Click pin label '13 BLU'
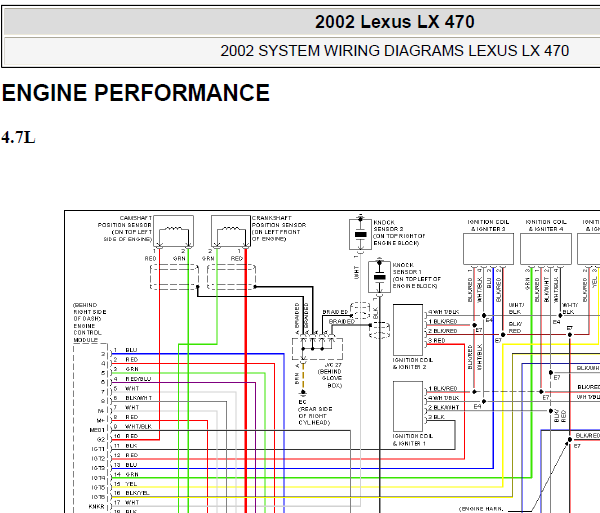The width and height of the screenshot is (600, 513). (x=126, y=465)
